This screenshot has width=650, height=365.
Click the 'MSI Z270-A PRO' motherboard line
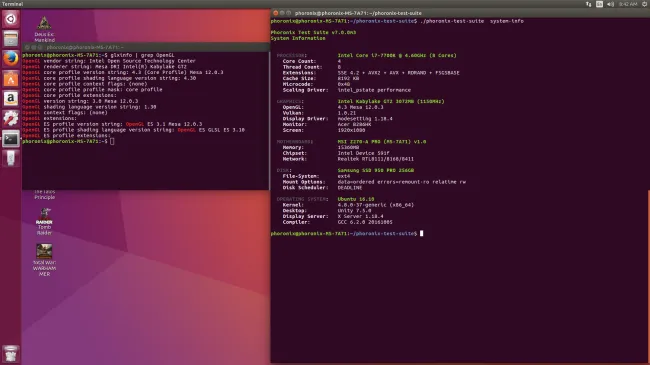pos(382,142)
